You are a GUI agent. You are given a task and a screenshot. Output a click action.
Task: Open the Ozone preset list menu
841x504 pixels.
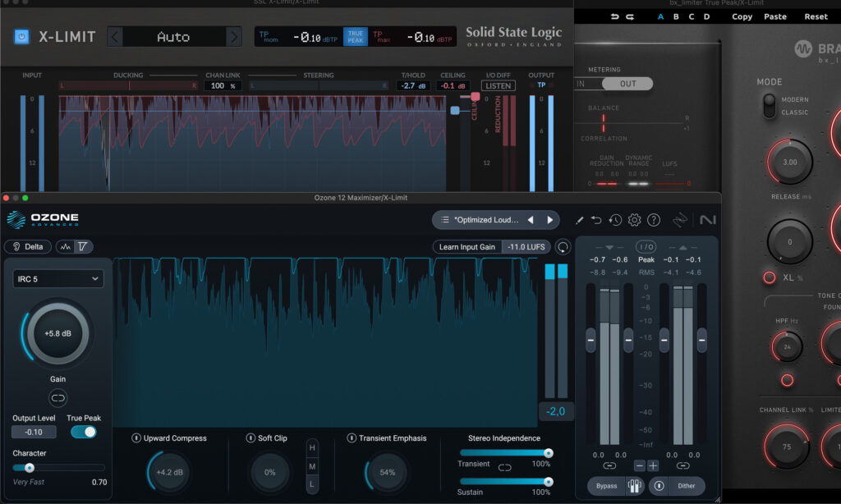[x=444, y=220]
